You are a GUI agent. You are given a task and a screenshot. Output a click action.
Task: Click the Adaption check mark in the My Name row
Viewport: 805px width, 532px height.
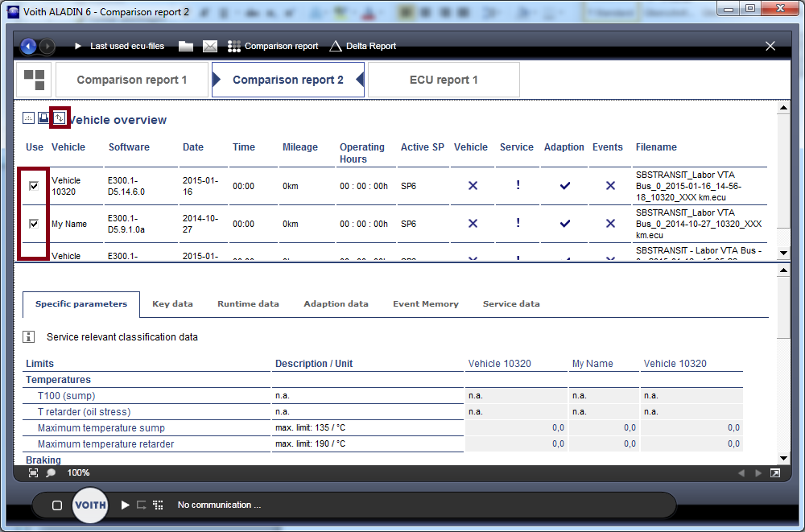tap(565, 224)
